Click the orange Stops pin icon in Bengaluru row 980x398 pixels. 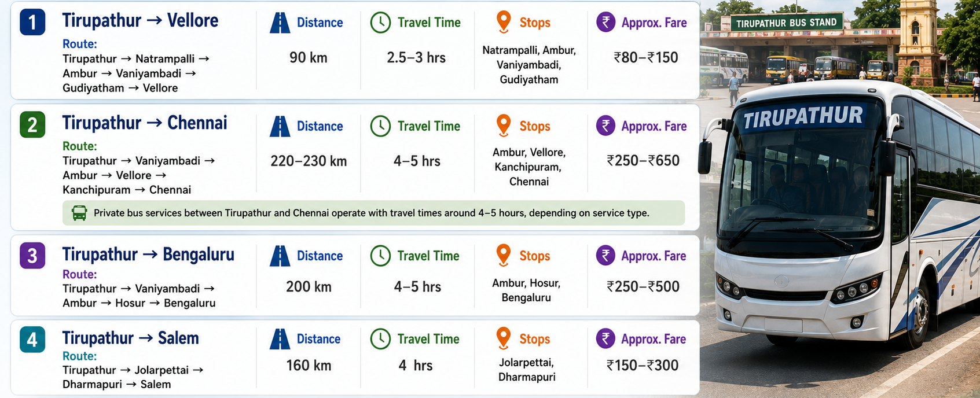[504, 255]
